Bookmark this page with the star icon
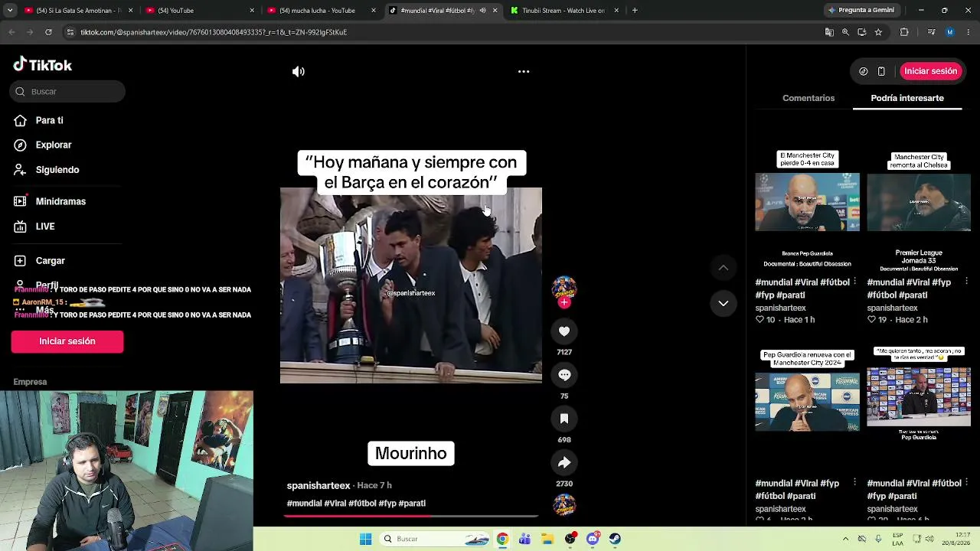Screen dimensions: 980x551 coord(878,32)
